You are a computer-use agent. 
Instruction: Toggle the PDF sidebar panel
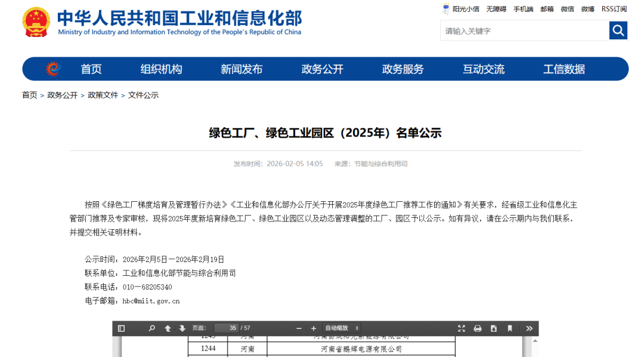pyautogui.click(x=122, y=328)
